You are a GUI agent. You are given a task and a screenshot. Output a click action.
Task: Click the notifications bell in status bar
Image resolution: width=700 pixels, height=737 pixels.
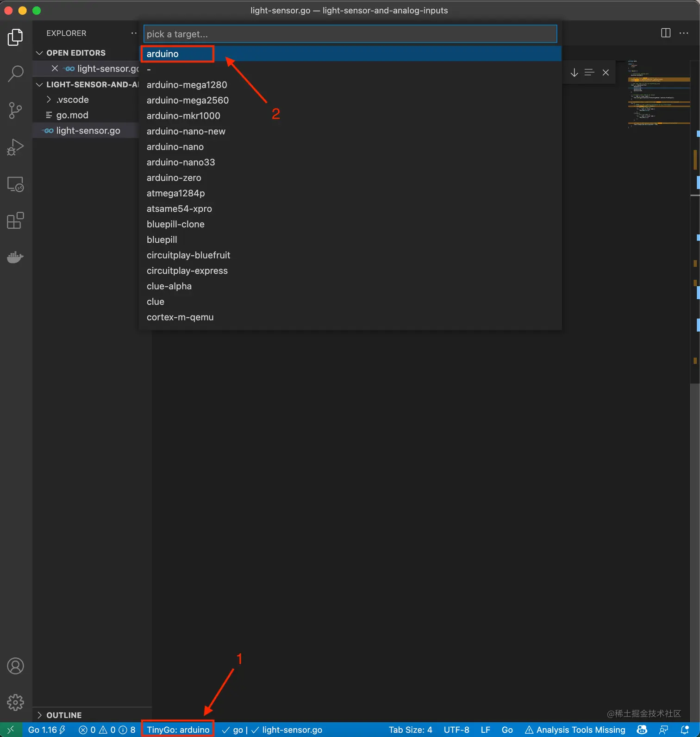(685, 730)
